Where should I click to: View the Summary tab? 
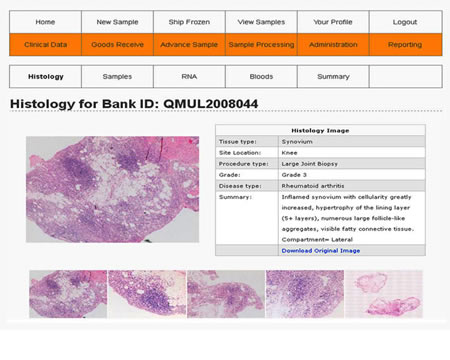333,76
